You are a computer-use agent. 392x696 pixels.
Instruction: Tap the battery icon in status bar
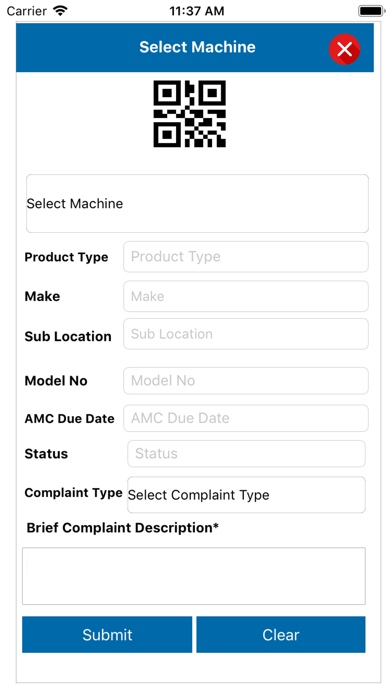click(x=371, y=11)
